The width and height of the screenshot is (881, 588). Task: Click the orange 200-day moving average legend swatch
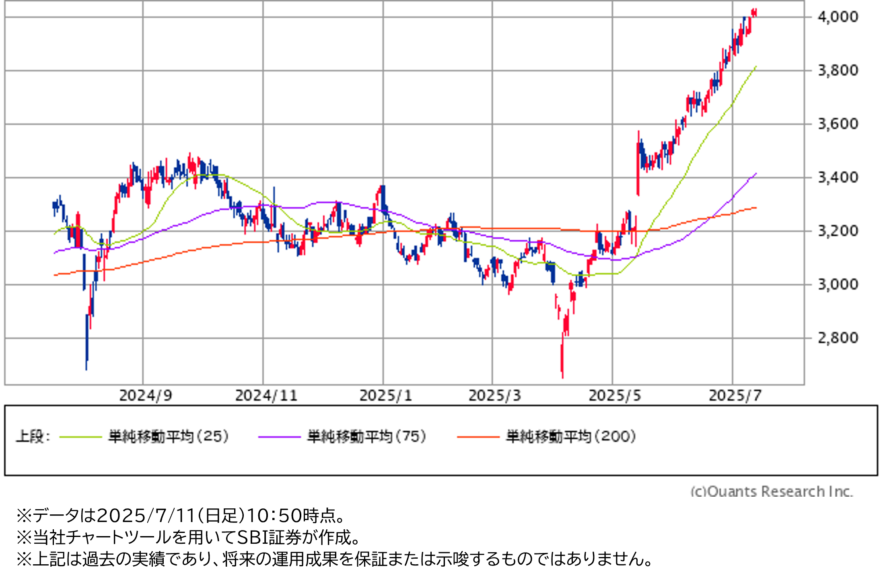click(x=478, y=437)
